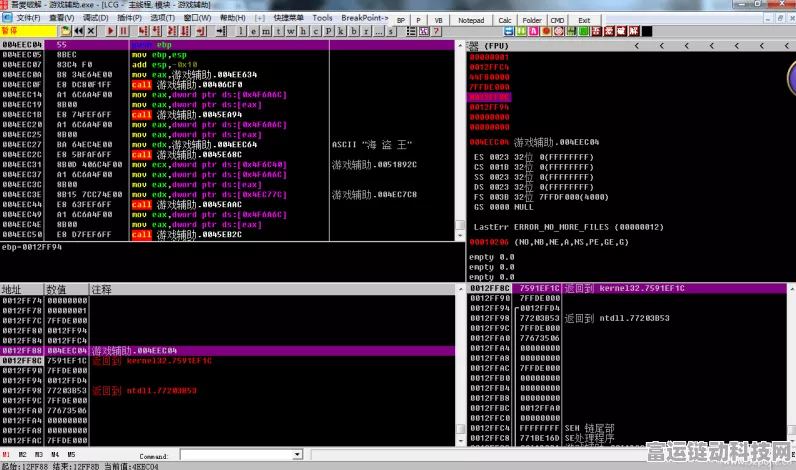Image resolution: width=796 pixels, height=470 pixels.
Task: Open the Handles window via 'h' button
Action: pyautogui.click(x=304, y=31)
